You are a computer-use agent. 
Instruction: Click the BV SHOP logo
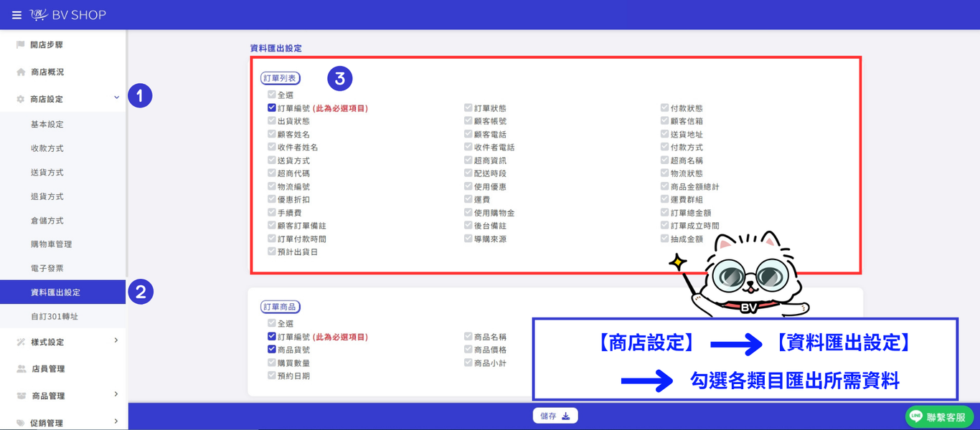coord(68,15)
